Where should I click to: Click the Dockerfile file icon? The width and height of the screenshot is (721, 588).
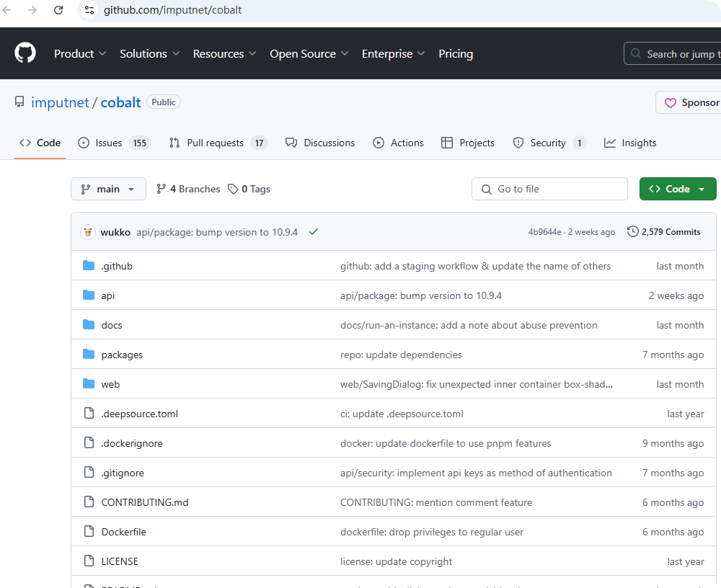(x=89, y=531)
